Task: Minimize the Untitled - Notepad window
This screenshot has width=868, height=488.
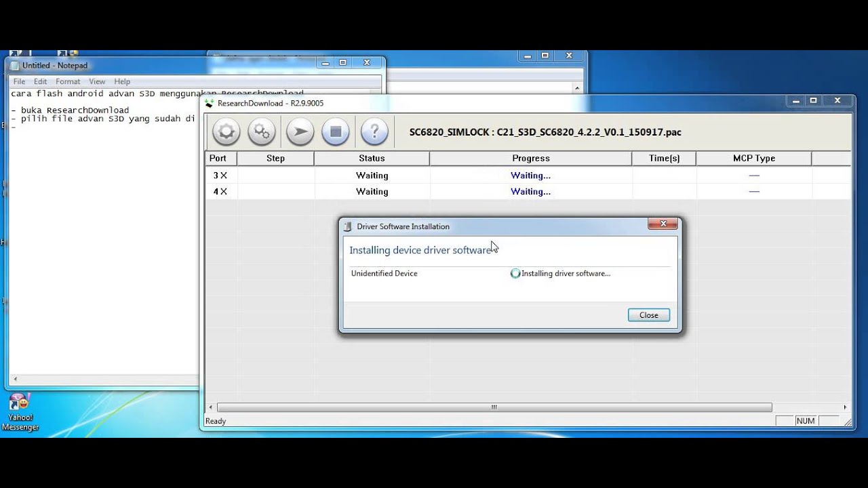Action: pyautogui.click(x=325, y=62)
